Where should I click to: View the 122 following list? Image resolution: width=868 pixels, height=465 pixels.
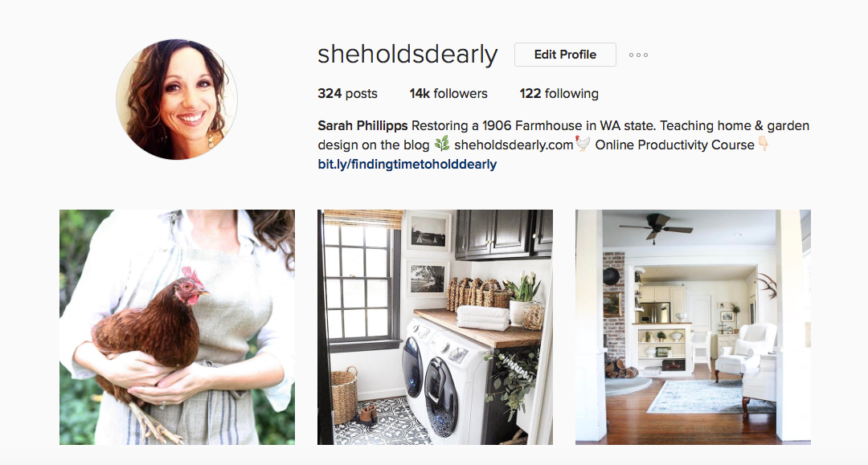[x=559, y=93]
